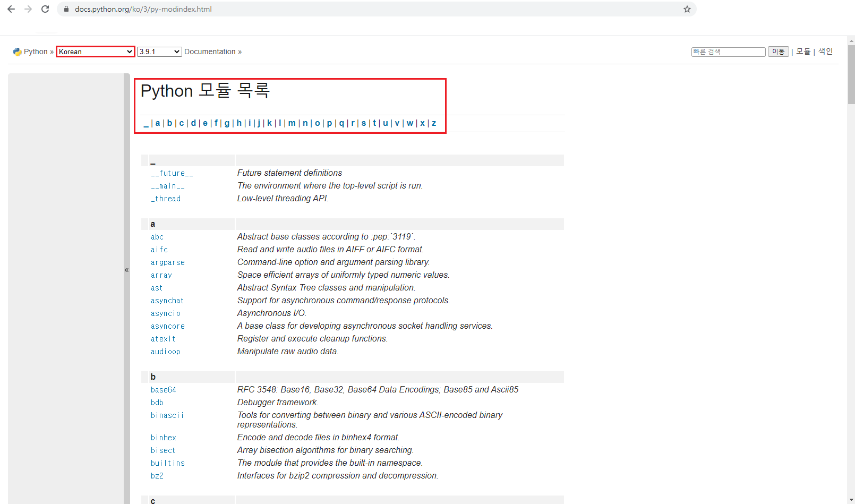This screenshot has width=855, height=504.
Task: Open the audioop module link
Action: (x=166, y=352)
